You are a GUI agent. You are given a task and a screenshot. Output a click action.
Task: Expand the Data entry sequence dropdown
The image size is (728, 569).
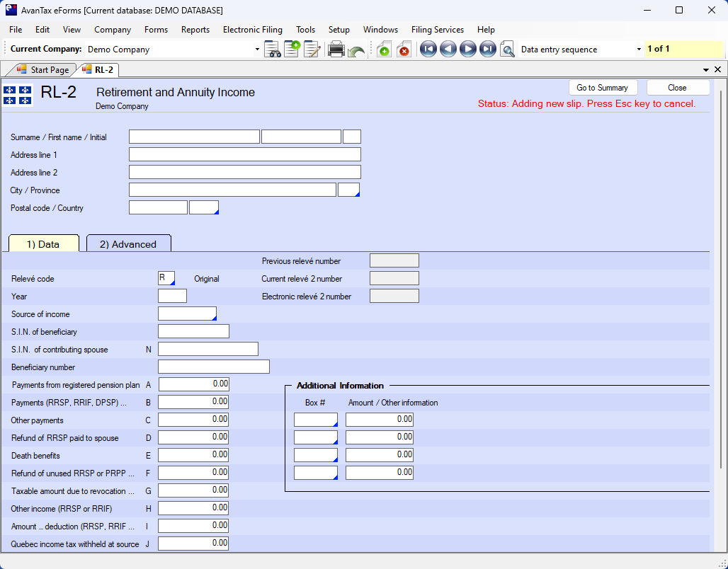tap(639, 50)
